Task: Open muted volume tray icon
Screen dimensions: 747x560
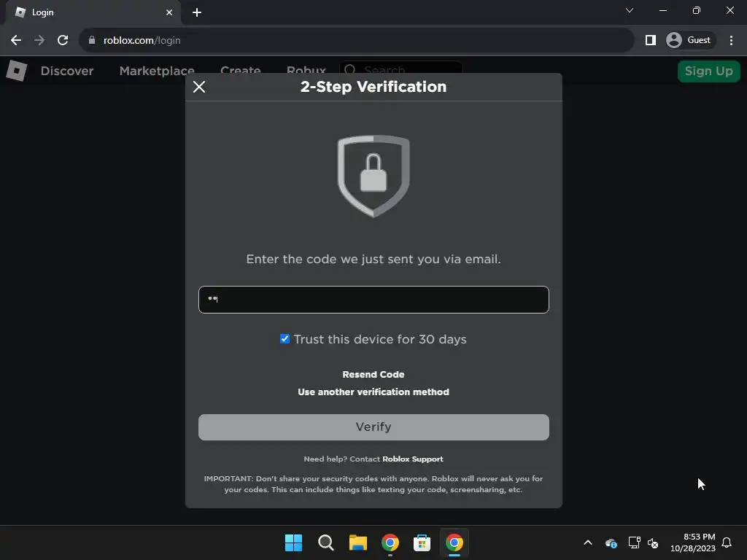Action: (653, 542)
